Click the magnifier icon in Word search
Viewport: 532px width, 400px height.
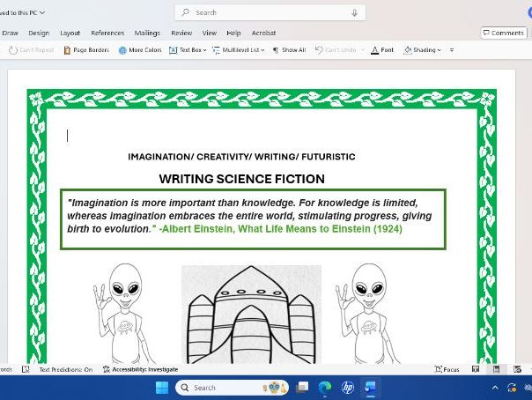(185, 12)
